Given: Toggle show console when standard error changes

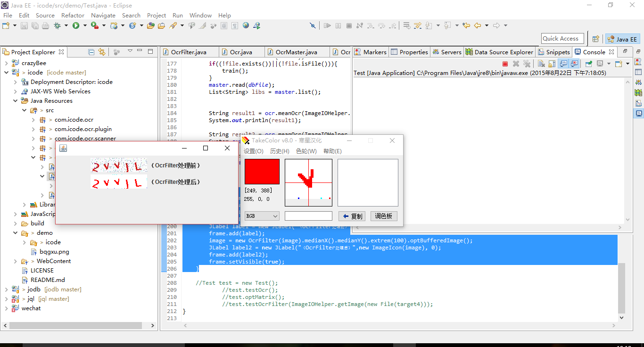Looking at the screenshot, I should pyautogui.click(x=574, y=64).
